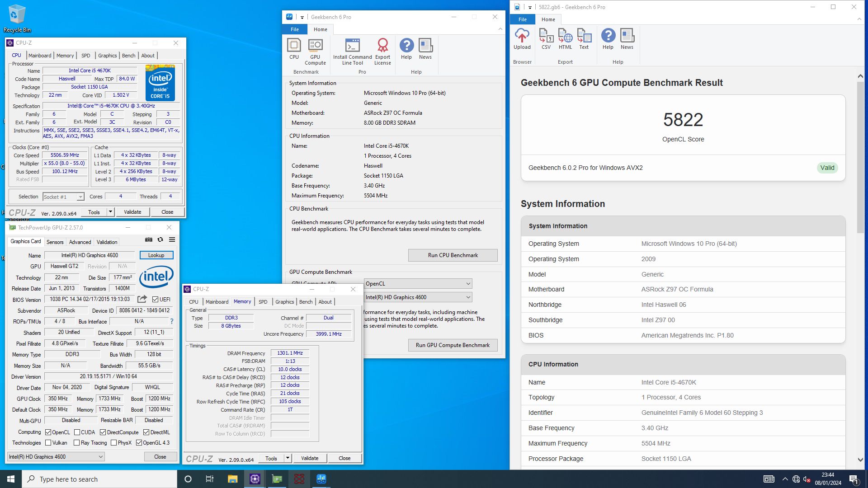Switch to Bench tab in CPU-Z Memory window
868x488 pixels.
306,302
